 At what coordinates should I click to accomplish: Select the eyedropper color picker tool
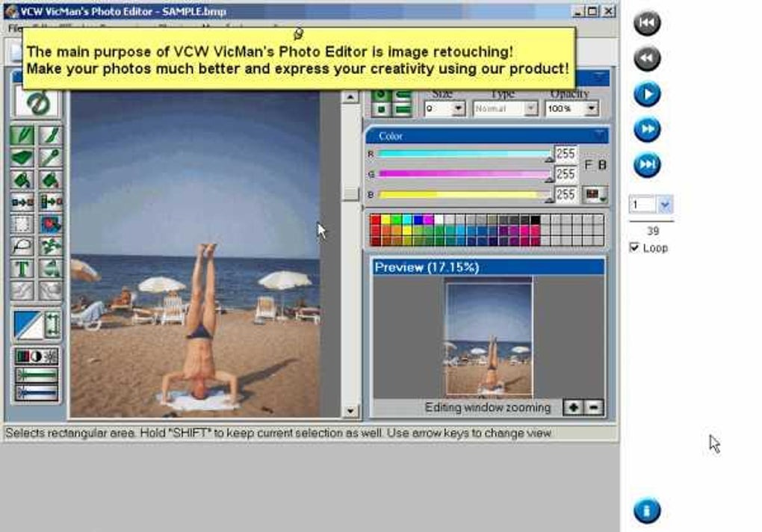(51, 158)
